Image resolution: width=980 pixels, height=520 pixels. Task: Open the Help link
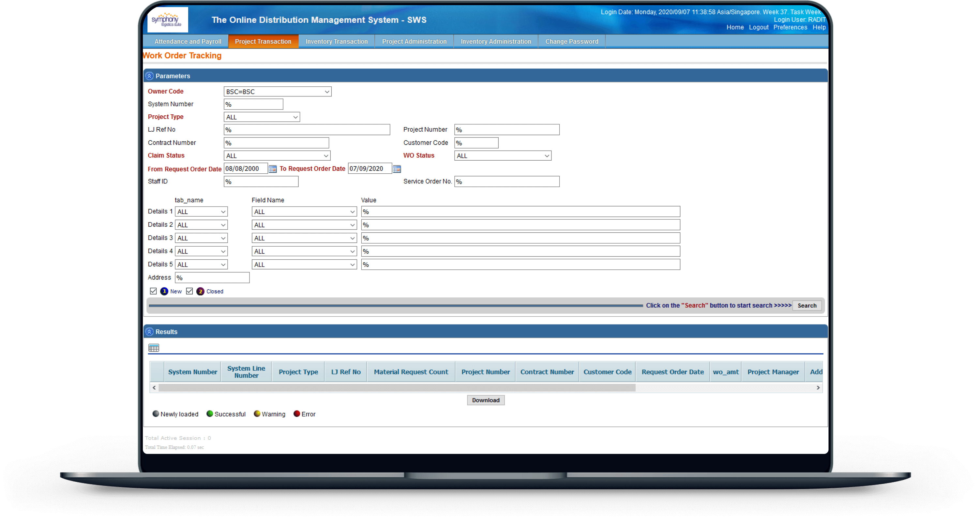pos(819,27)
